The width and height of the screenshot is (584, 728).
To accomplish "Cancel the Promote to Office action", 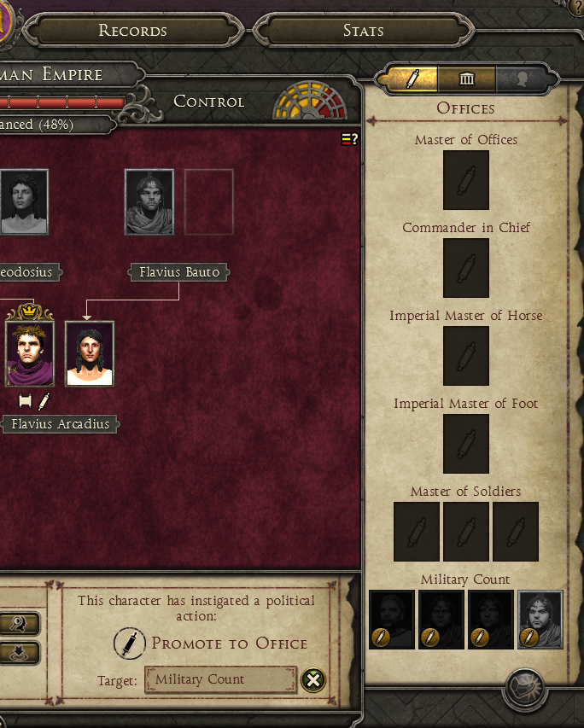I will (x=313, y=680).
